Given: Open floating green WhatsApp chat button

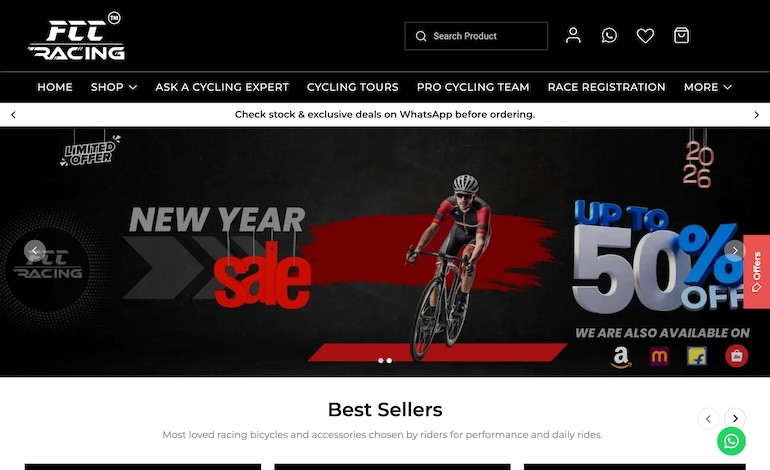Looking at the screenshot, I should (x=731, y=441).
